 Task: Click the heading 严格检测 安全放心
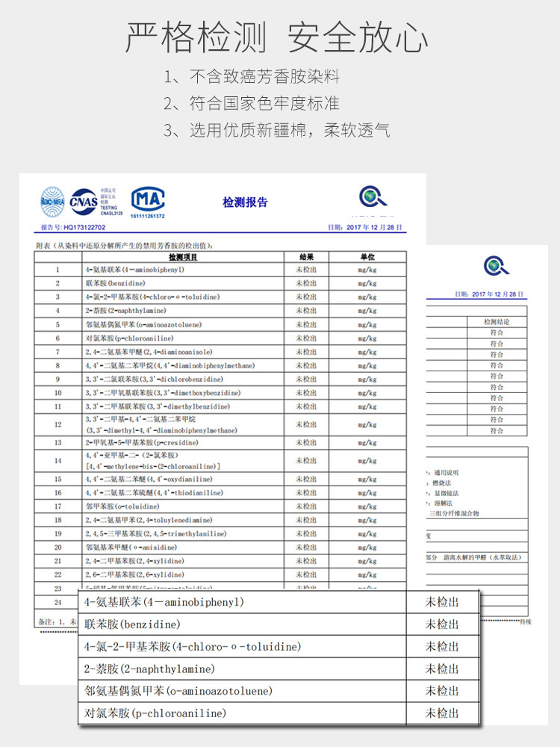277,37
